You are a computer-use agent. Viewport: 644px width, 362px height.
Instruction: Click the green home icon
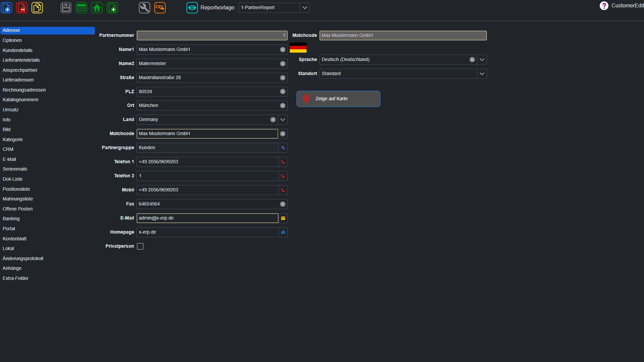97,8
